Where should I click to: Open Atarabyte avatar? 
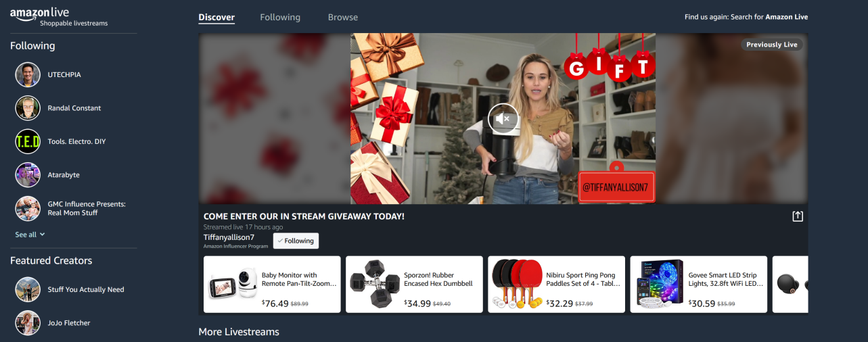point(28,175)
